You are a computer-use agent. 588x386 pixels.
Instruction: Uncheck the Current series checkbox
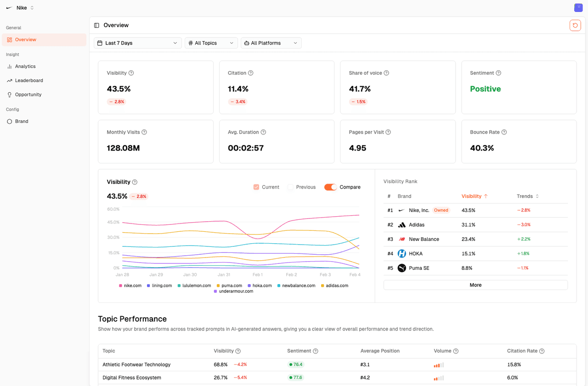(x=256, y=187)
